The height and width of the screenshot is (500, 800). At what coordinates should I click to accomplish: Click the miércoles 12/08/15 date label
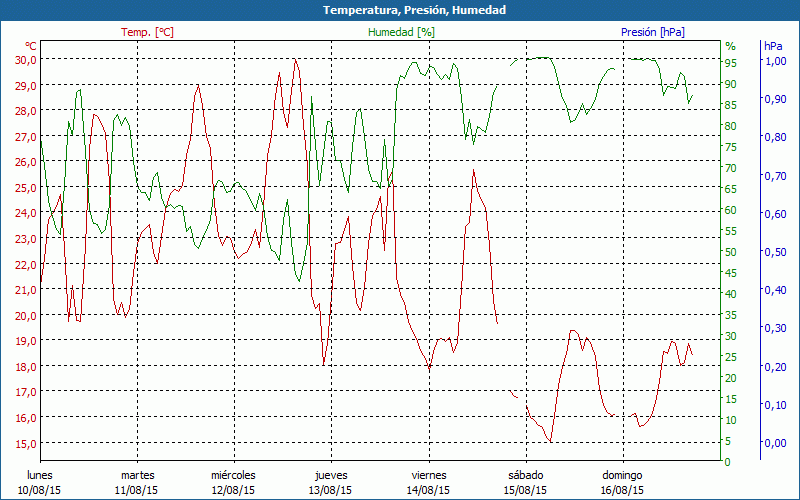click(x=233, y=482)
